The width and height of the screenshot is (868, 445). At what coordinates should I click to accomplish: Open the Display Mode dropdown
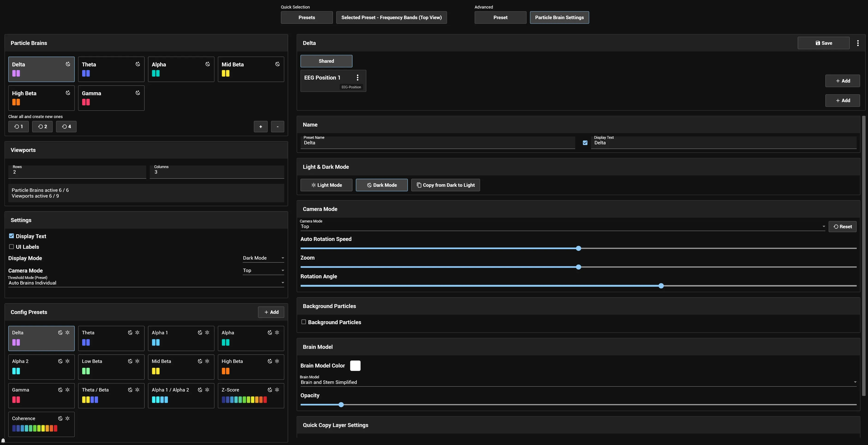pos(263,258)
